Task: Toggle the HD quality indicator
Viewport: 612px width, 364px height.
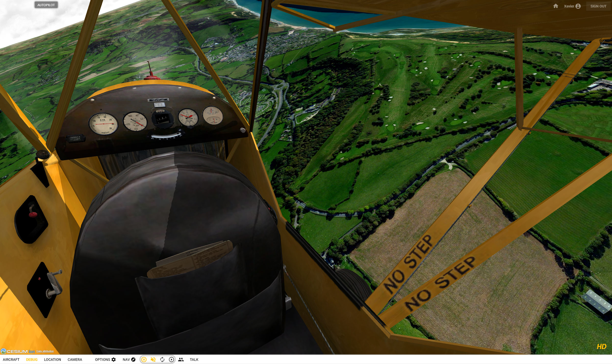Action: (601, 346)
